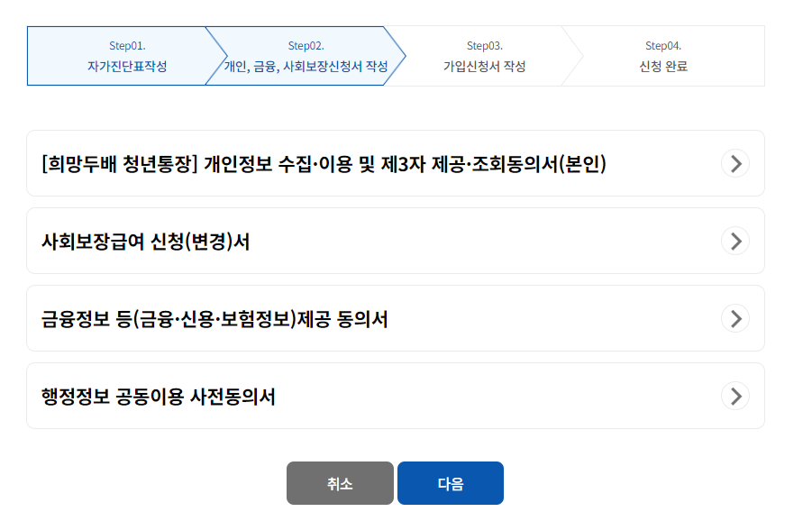Click the chevron icon on 사회보장급여 신청(변경)서
Screen dimensions: 812x530
736,241
